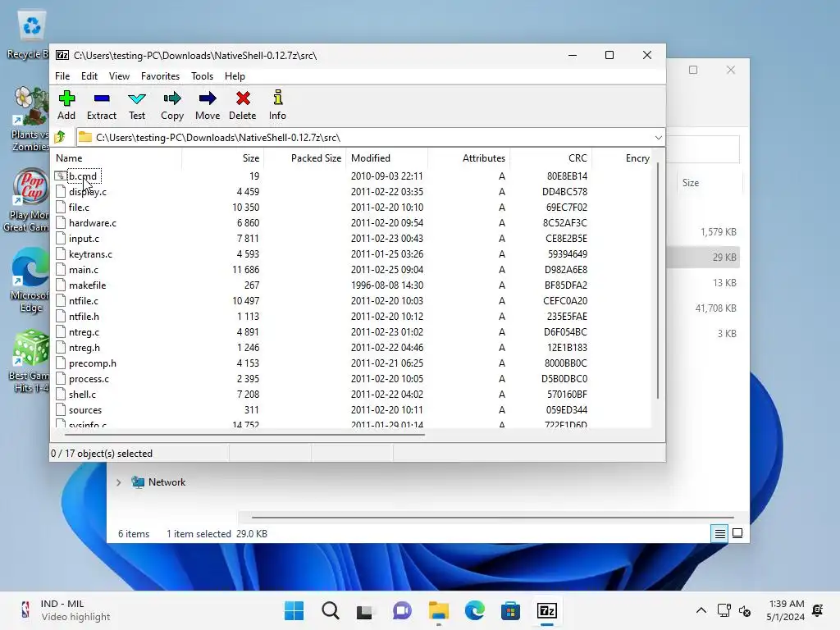The width and height of the screenshot is (840, 630).
Task: Sort by the CRC column header
Action: [x=550, y=158]
